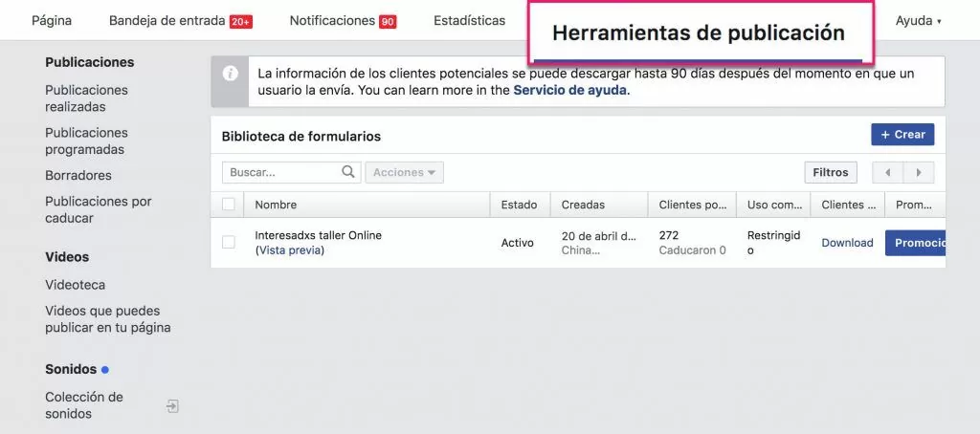
Task: Click the Bandeja de entrada 20+ badge
Action: (240, 22)
